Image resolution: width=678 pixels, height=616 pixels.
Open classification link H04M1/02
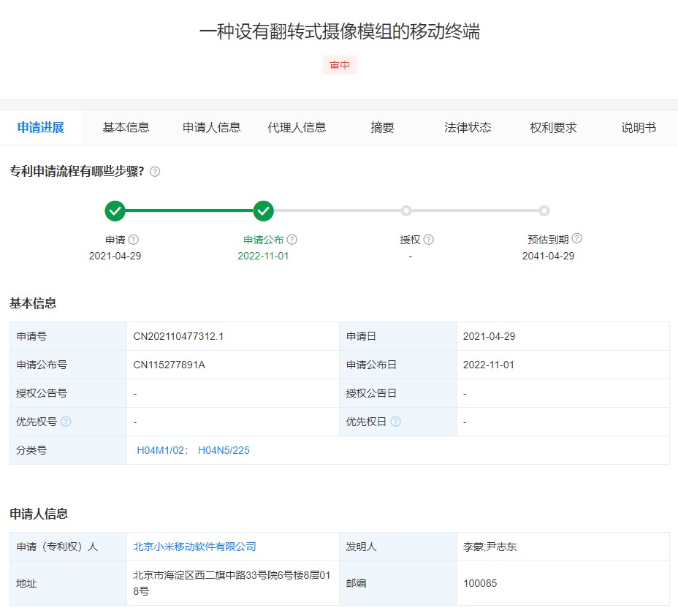tap(161, 450)
